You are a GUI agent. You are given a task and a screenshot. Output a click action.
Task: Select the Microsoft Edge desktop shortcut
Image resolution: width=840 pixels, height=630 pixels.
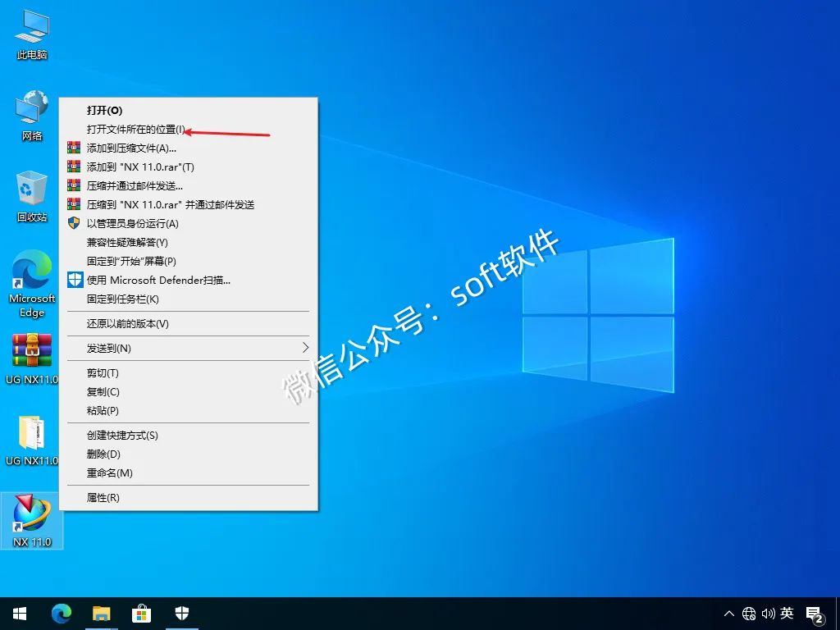click(x=32, y=284)
